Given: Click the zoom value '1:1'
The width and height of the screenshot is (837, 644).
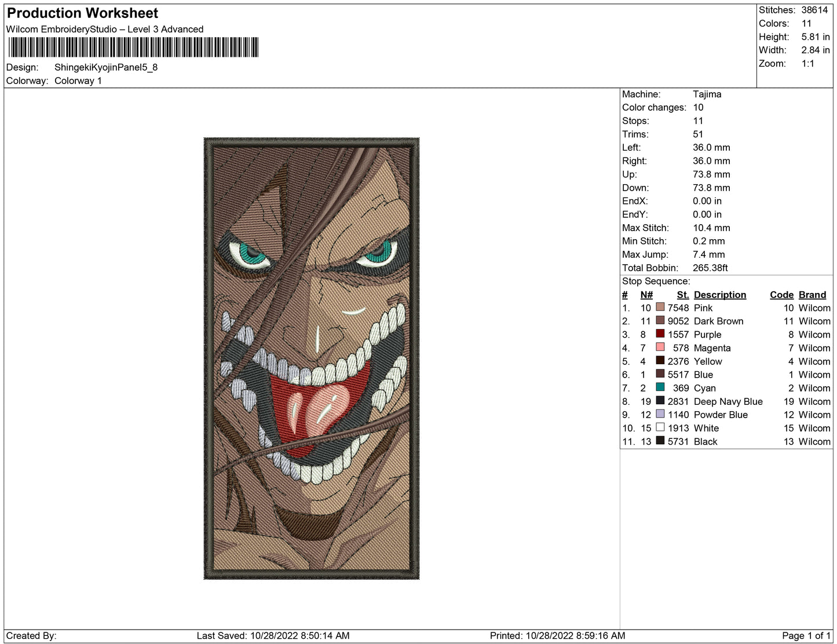Looking at the screenshot, I should (808, 64).
